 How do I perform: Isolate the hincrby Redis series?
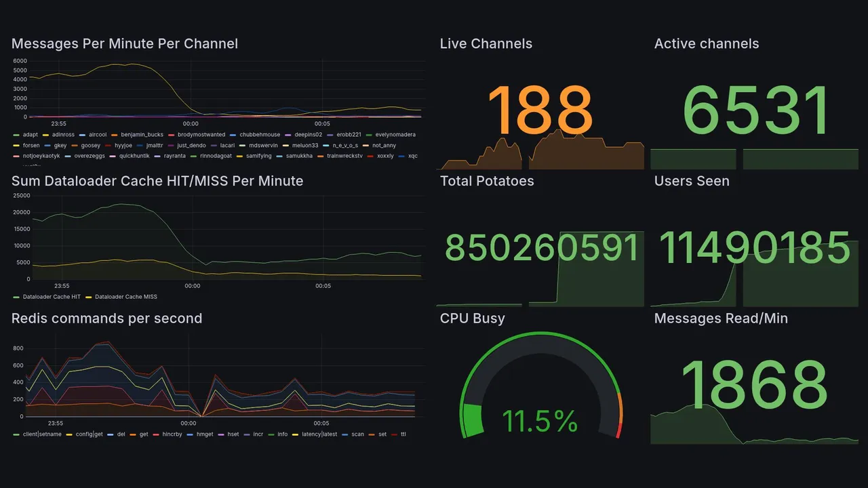tap(167, 434)
